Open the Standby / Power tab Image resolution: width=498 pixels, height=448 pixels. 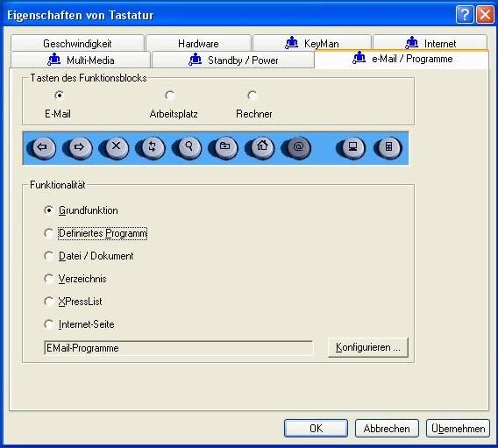233,60
